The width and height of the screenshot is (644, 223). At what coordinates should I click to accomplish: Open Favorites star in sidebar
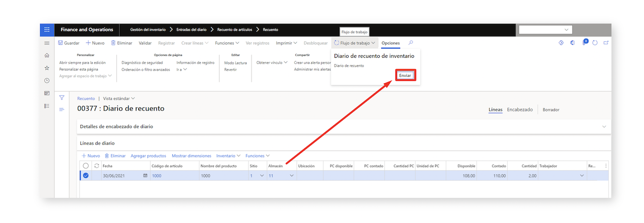[47, 68]
